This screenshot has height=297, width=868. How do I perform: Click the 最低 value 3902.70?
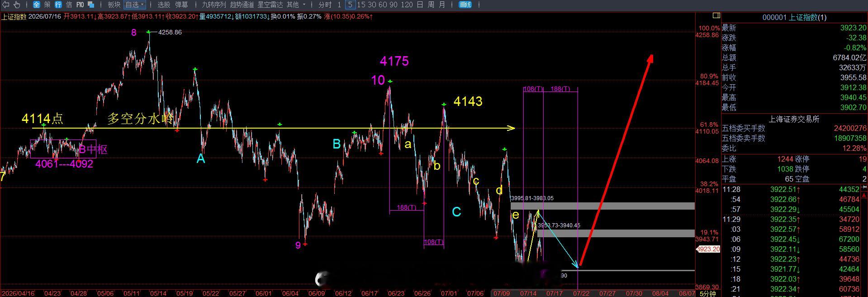tap(853, 108)
